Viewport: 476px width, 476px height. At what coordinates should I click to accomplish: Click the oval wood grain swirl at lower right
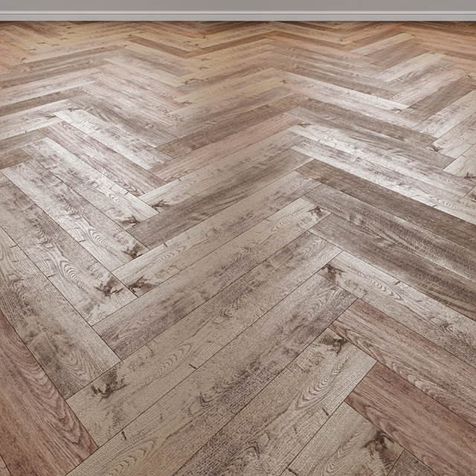click(x=312, y=387)
